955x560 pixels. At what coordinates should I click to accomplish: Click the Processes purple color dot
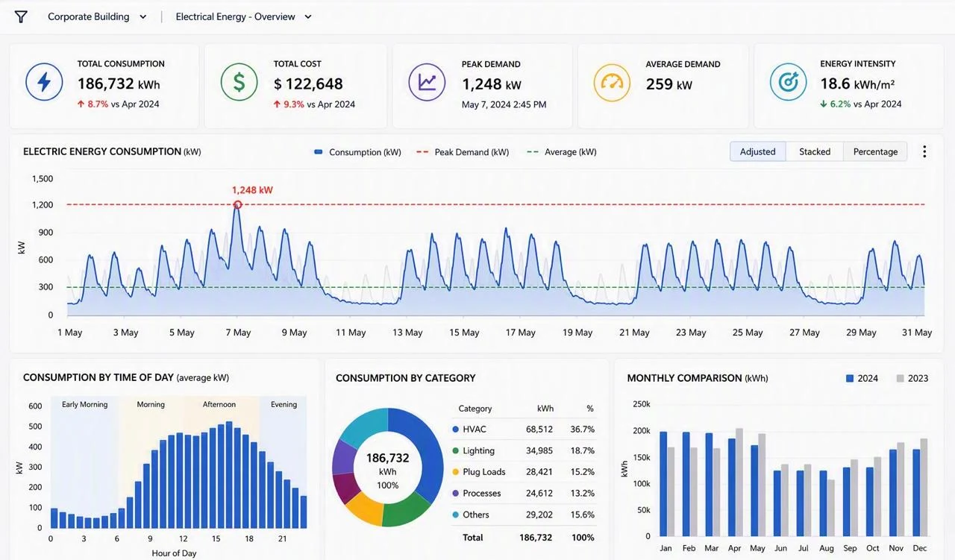pos(455,494)
